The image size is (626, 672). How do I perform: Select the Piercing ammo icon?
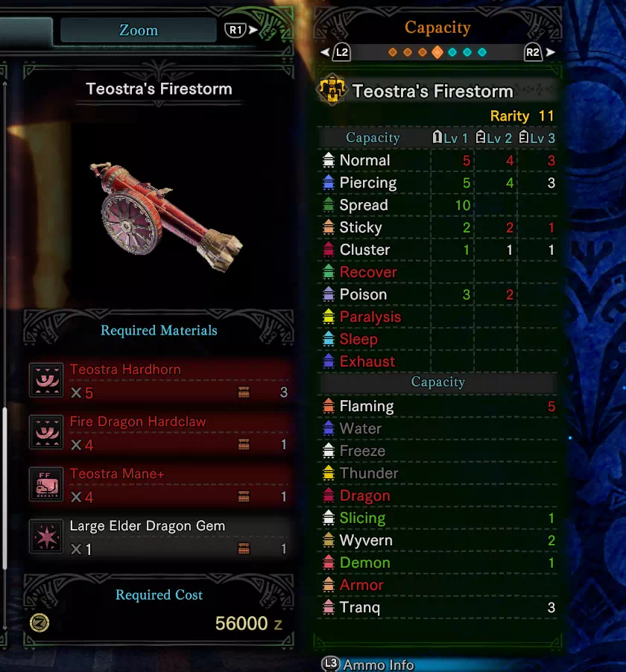click(329, 182)
